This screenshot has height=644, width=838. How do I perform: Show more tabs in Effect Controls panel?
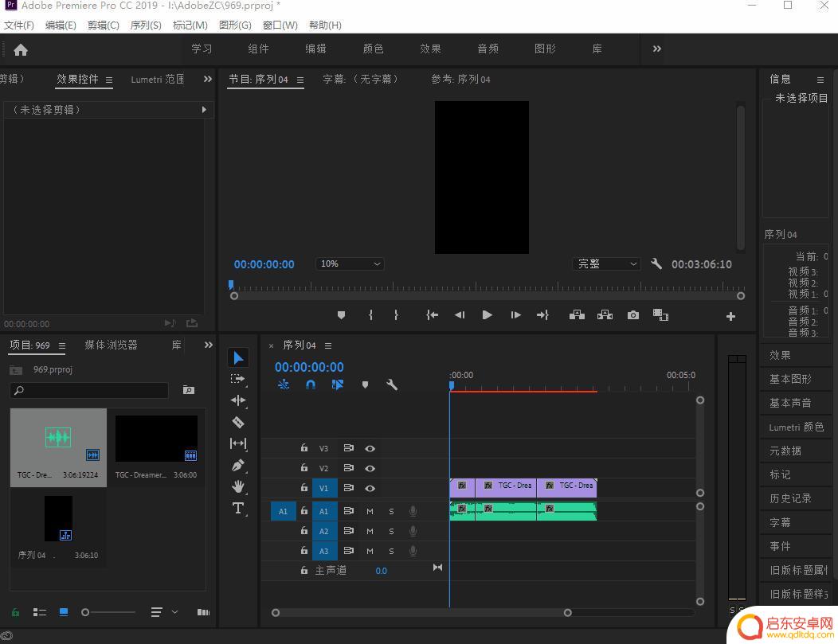pos(208,79)
